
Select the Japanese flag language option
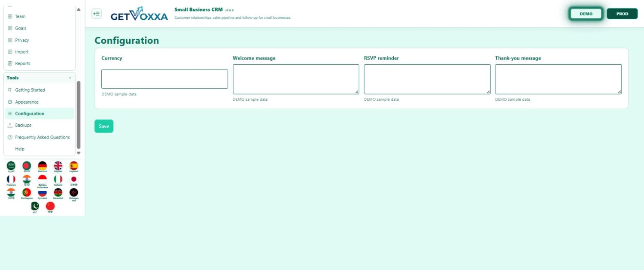[x=74, y=180]
